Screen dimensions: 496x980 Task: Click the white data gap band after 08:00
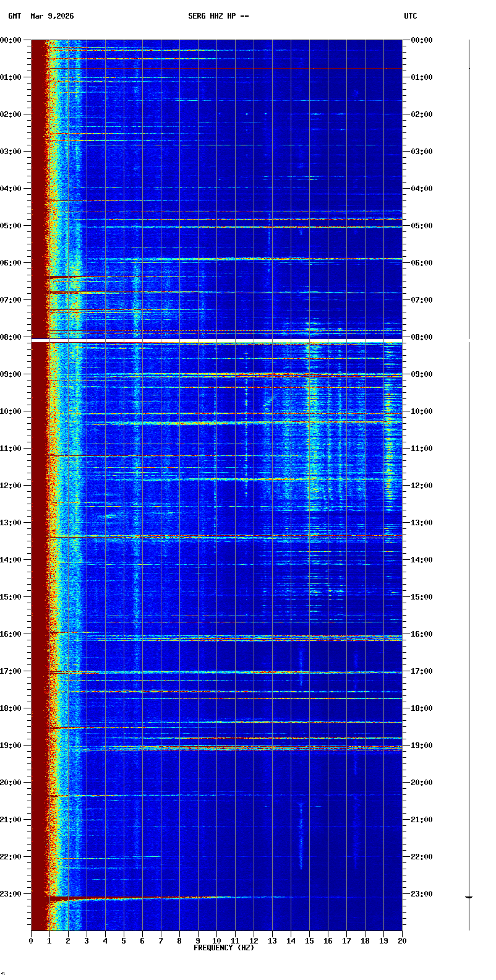click(x=216, y=340)
